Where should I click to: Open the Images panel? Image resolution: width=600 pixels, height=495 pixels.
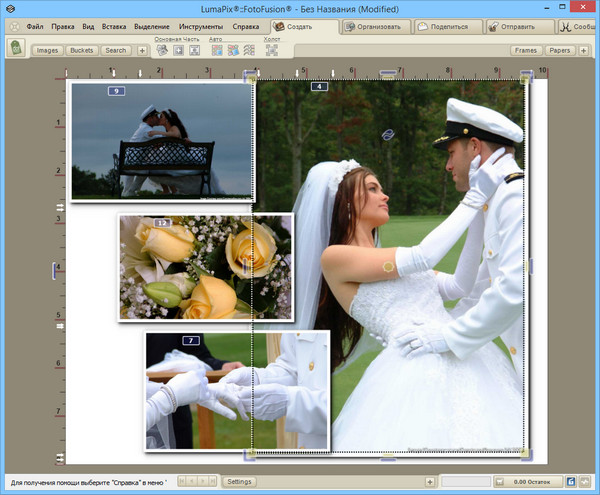[47, 50]
